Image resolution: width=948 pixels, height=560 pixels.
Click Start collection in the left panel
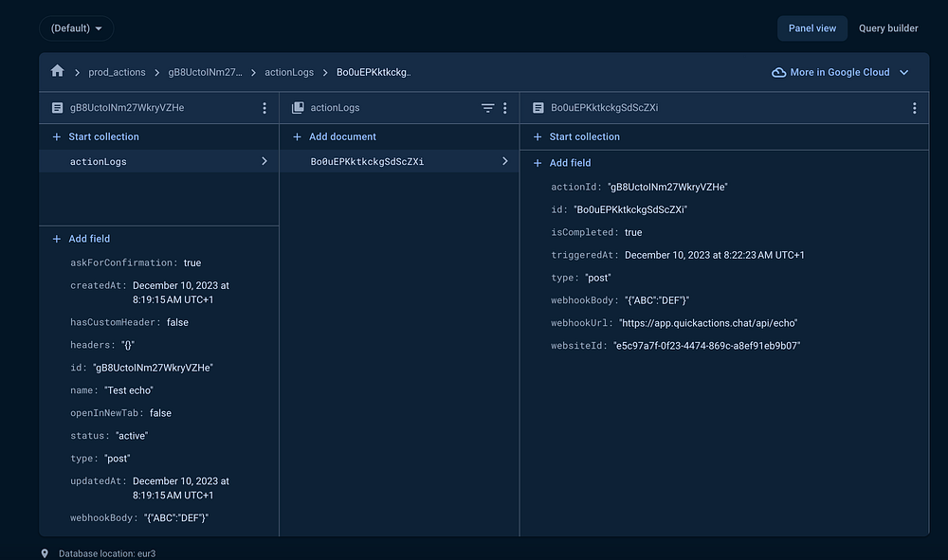point(103,136)
